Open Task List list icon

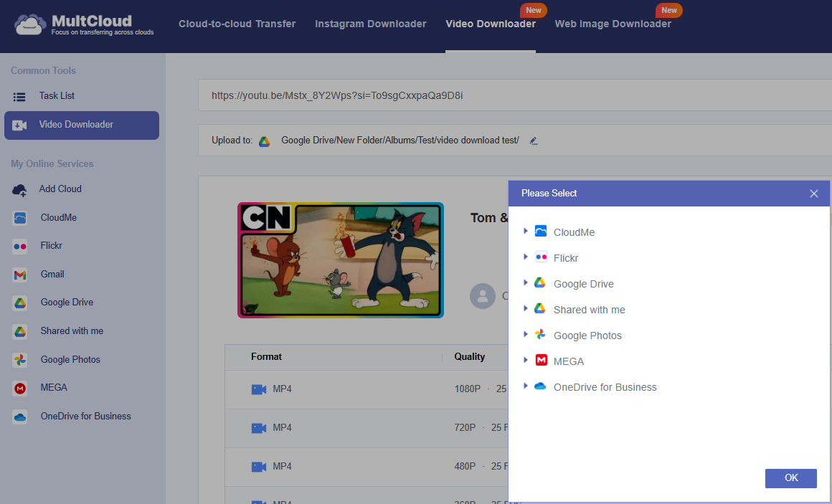pos(19,97)
